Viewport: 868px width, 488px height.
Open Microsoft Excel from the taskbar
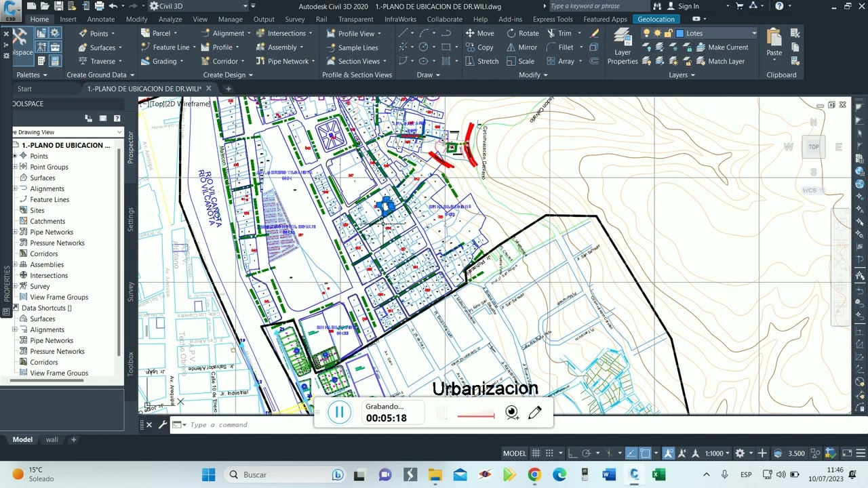coord(658,474)
